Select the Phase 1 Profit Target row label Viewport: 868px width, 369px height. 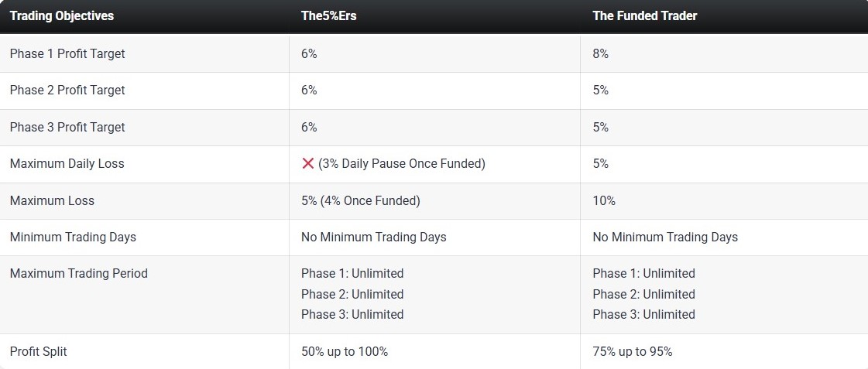click(67, 53)
